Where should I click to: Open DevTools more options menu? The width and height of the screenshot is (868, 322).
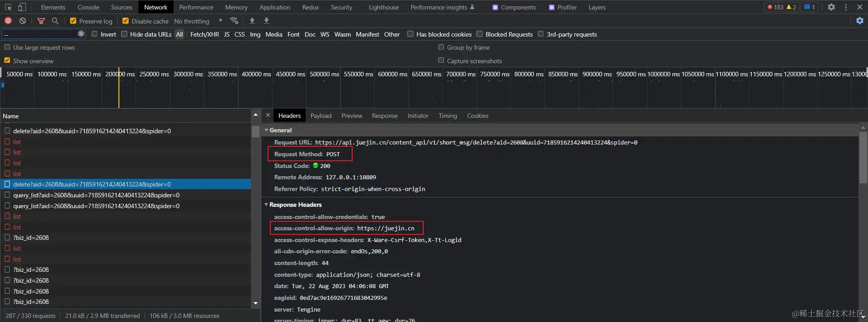coord(846,7)
